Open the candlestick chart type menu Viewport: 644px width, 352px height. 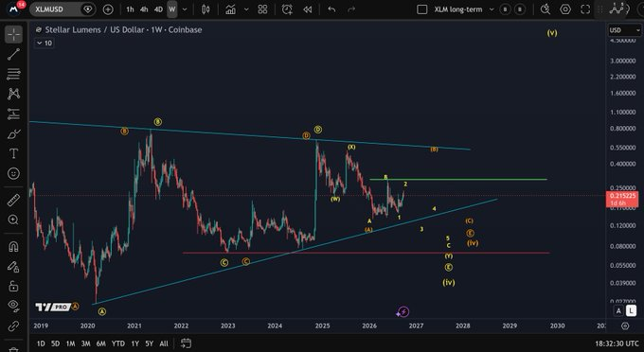(x=206, y=9)
